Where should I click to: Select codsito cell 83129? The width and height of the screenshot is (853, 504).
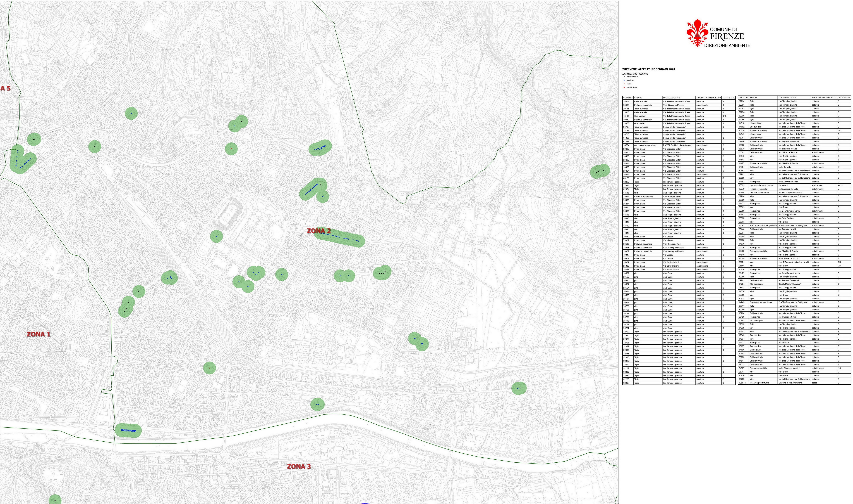[628, 178]
